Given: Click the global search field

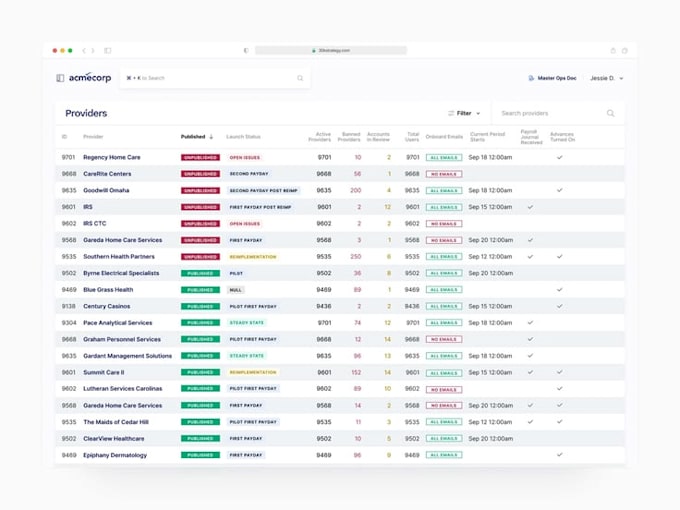Looking at the screenshot, I should pyautogui.click(x=215, y=78).
